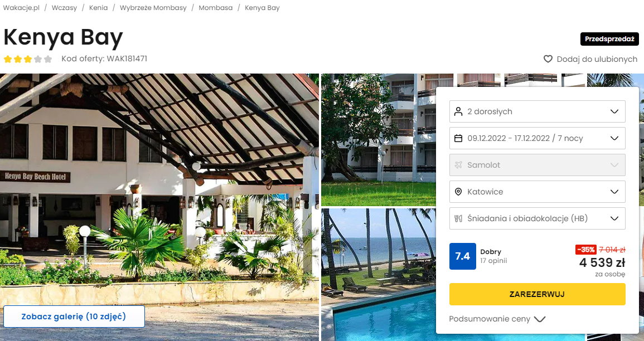Screen dimensions: 644x341
Task: Change the Śniadania i obiadokolacje meal option
Action: pos(537,218)
